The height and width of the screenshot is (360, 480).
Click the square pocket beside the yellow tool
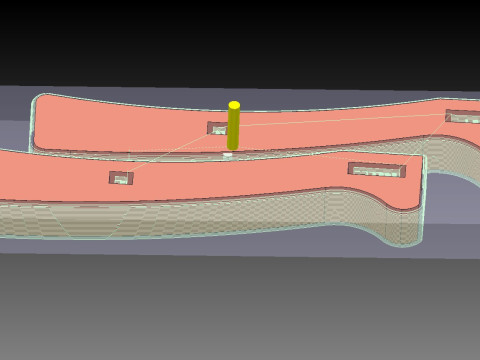point(217,128)
